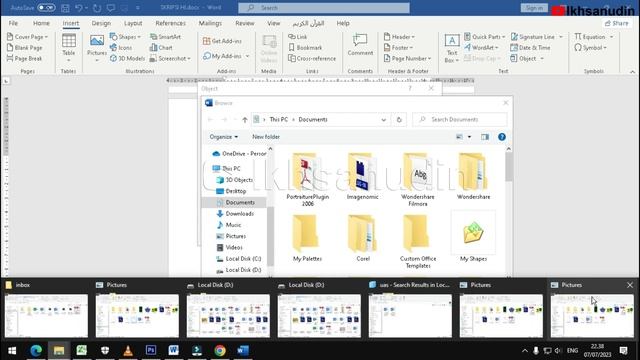Viewport: 640px width, 360px height.
Task: Click Get Add-ins
Action: (222, 41)
